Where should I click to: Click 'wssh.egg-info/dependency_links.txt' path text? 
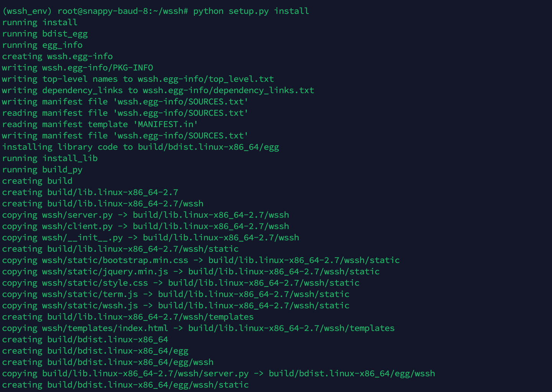click(228, 90)
